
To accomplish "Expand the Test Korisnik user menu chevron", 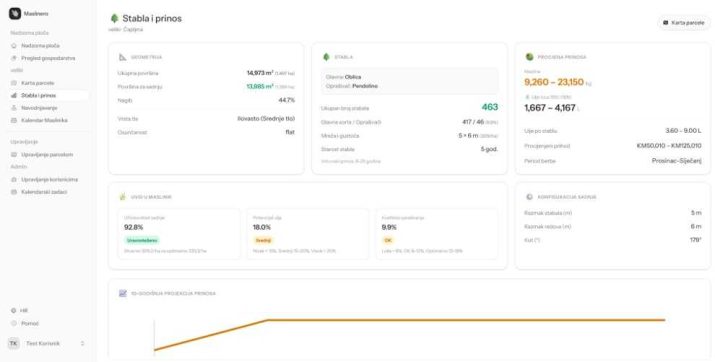I will 83,343.
